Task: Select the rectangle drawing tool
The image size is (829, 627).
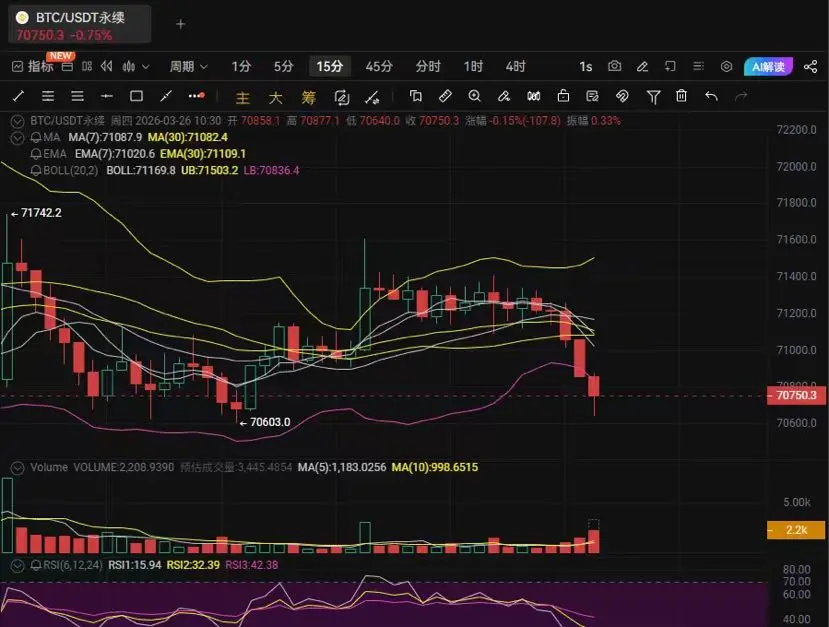Action: tap(136, 96)
